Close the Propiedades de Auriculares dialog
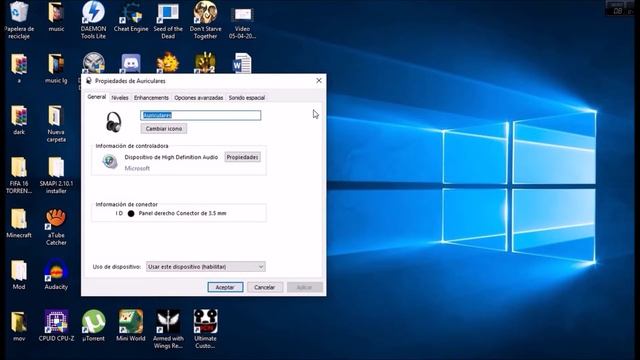The image size is (640, 360). click(319, 81)
